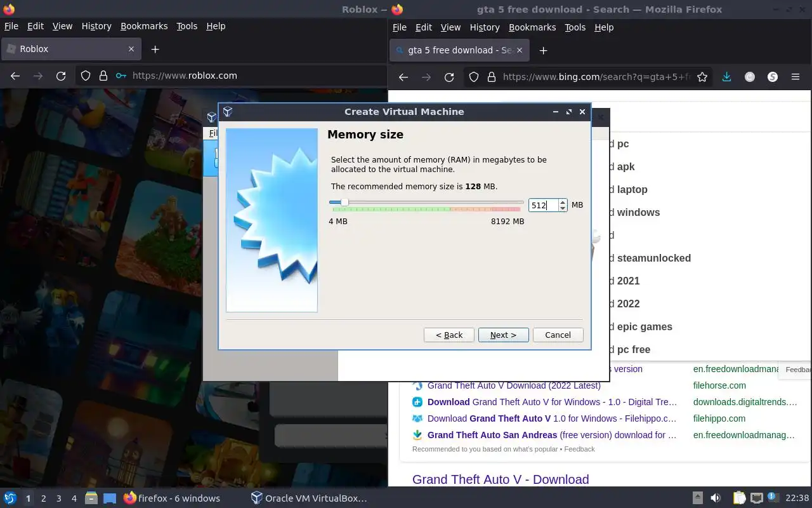812x508 pixels.
Task: Open Bookmarks menu in the Bing Firefox window
Action: click(532, 27)
